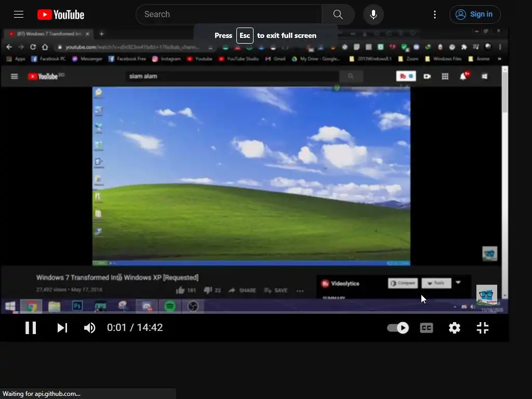Open the more actions ellipsis
Screen dimensions: 532x399
[300, 291]
